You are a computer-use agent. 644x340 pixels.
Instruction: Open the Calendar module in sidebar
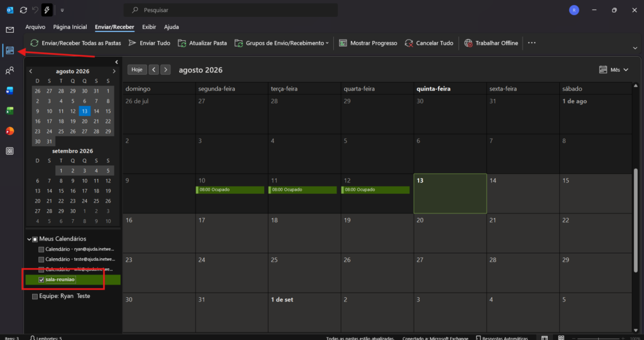[10, 50]
